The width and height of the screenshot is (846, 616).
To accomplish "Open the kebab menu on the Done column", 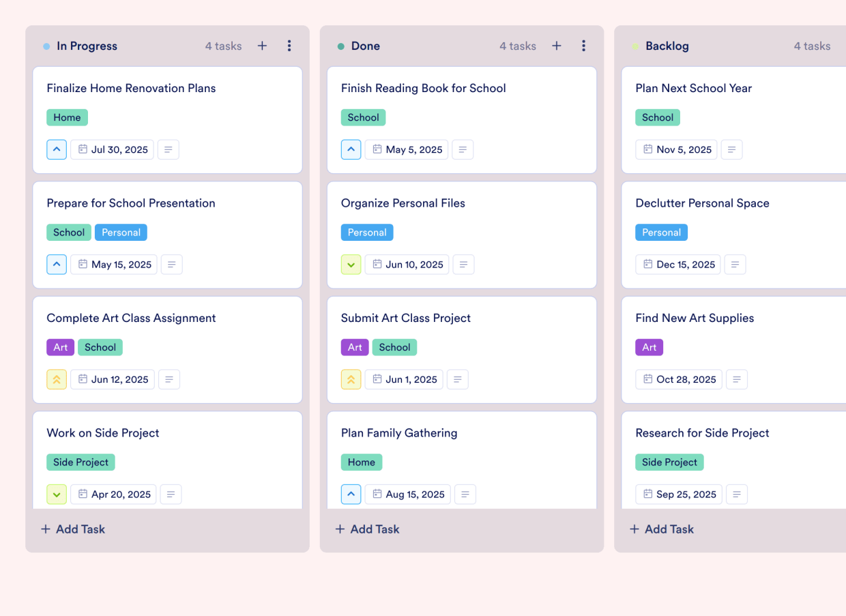I will tap(584, 46).
